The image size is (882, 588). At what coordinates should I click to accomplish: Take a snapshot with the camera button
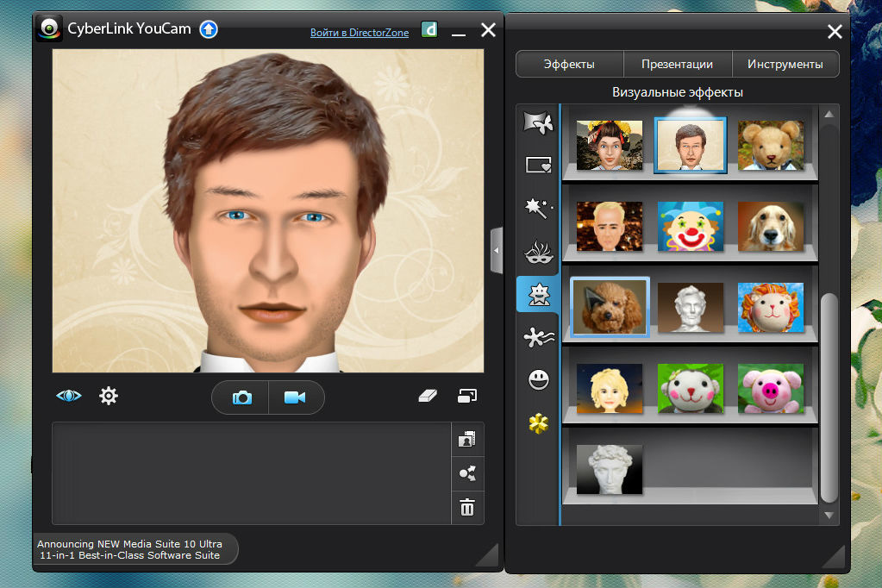[241, 397]
